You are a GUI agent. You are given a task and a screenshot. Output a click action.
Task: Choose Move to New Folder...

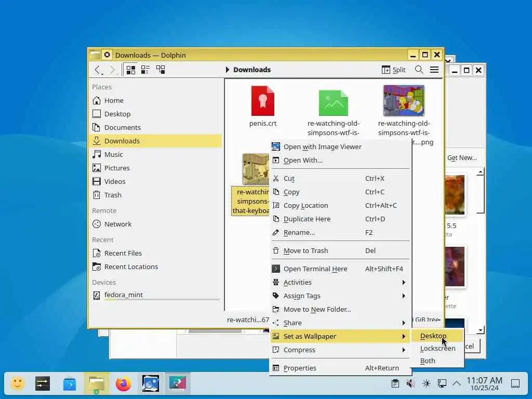pyautogui.click(x=340, y=310)
